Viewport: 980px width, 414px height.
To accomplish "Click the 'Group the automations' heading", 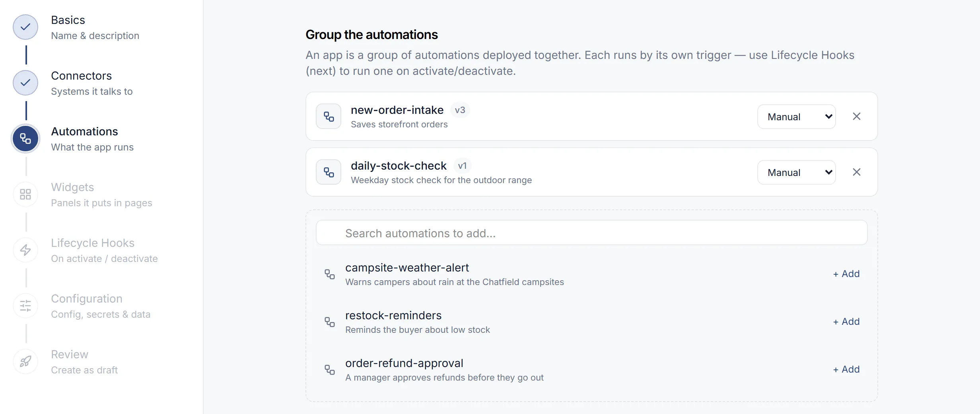I will (371, 35).
